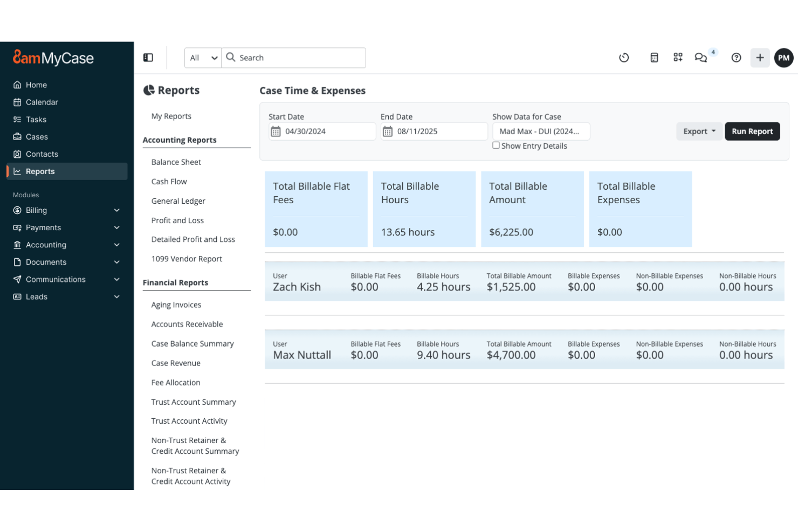Open Trust Account Activity report
Screen dimensions: 798x532
pos(189,421)
